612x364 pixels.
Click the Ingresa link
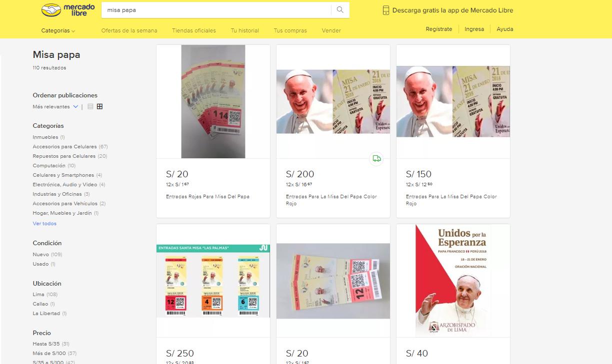pos(474,29)
